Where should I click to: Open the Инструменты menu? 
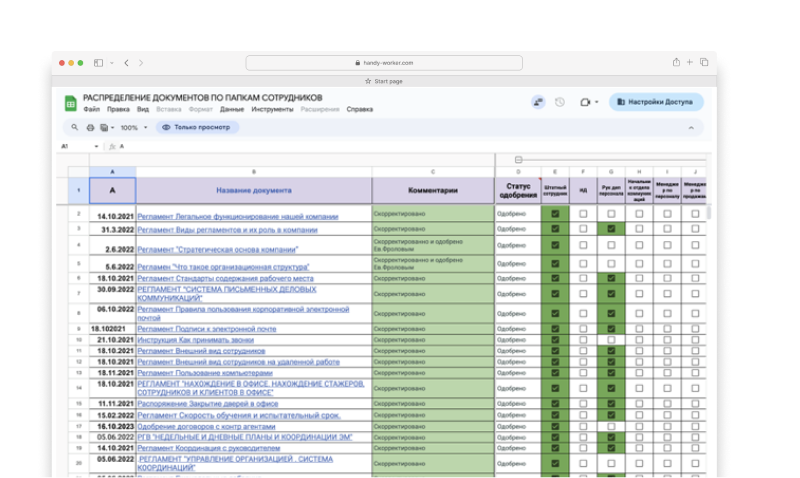click(x=272, y=109)
